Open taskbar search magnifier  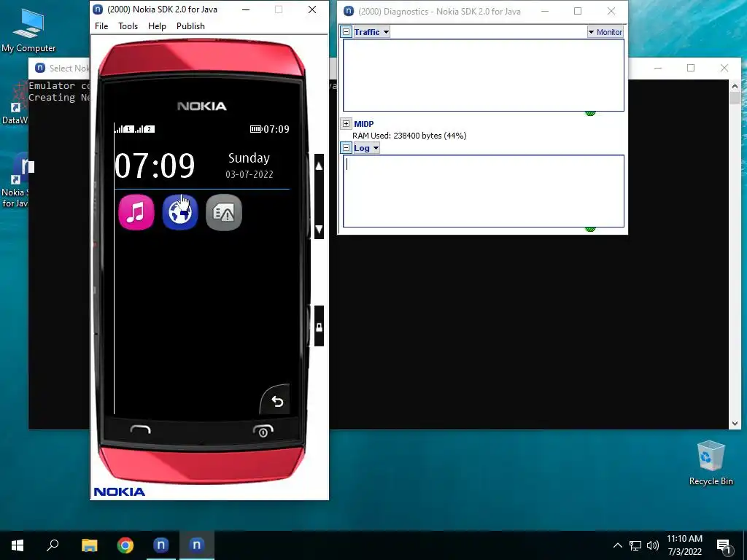tap(53, 545)
